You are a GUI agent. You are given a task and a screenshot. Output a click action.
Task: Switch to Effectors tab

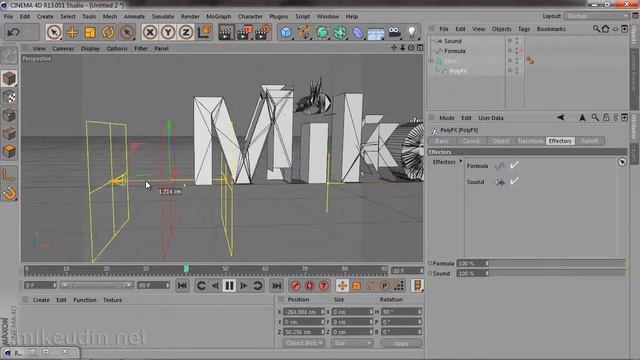560,141
